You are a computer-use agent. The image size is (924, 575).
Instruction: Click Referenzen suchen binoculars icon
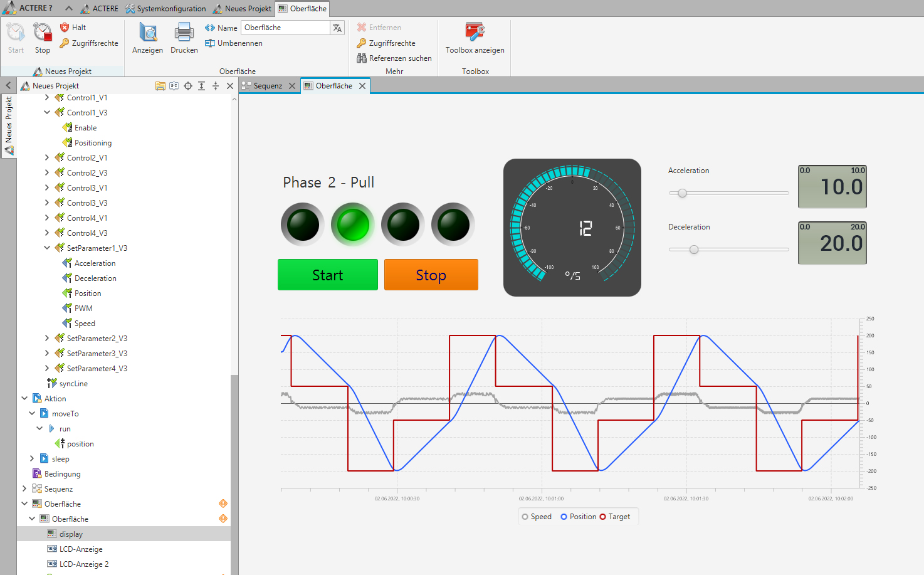(362, 58)
